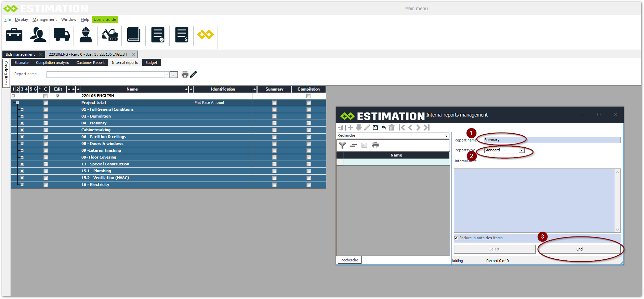Click the clear filter funnel icon
The image size is (644, 299).
coord(342,145)
